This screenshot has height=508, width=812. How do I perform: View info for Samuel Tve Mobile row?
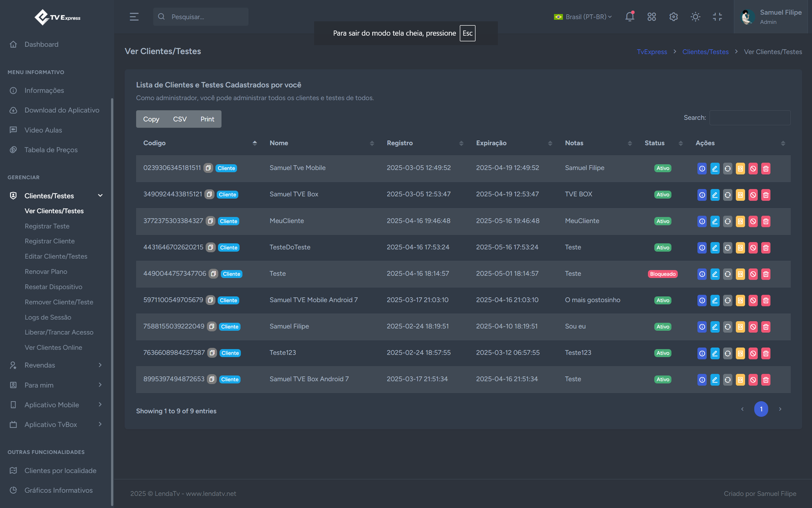[x=702, y=169]
